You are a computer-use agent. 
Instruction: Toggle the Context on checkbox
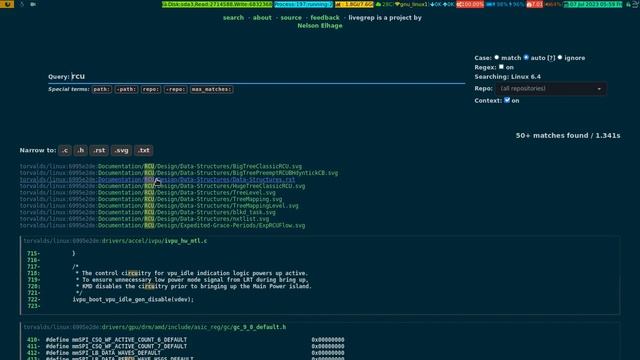(x=507, y=100)
